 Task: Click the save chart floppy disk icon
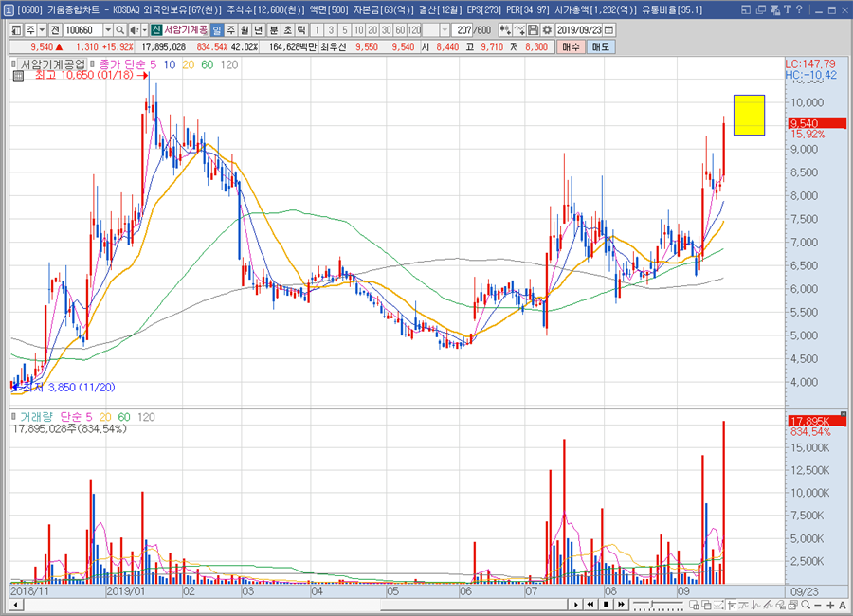click(x=533, y=30)
